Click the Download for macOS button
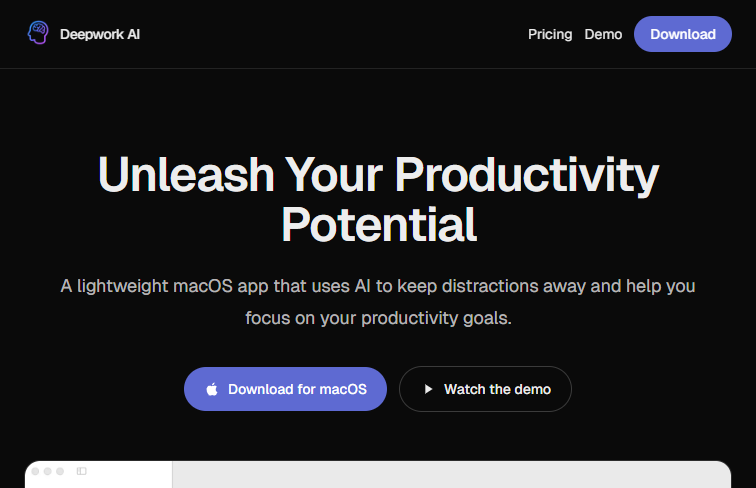 coord(285,389)
